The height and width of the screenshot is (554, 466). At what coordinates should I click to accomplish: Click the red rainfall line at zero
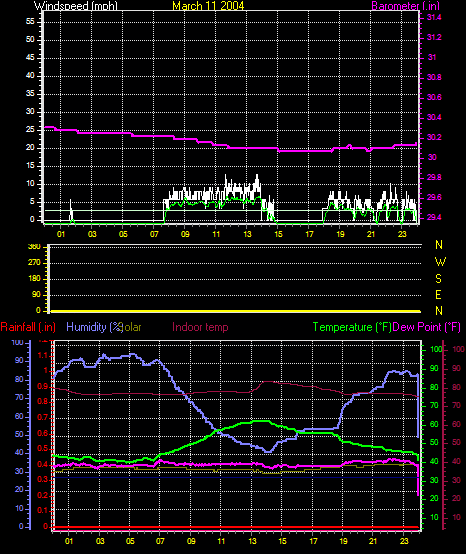pyautogui.click(x=236, y=527)
